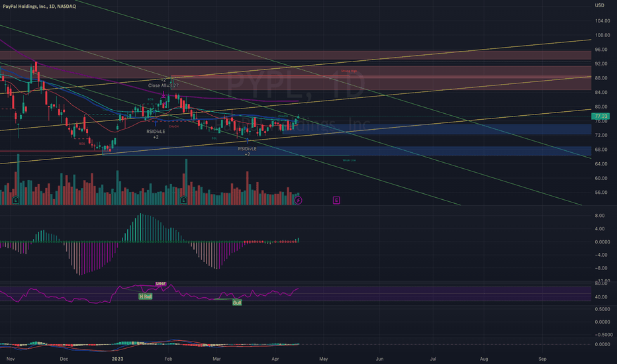Click the May label on time axis
Image resolution: width=617 pixels, height=364 pixels.
[324, 359]
